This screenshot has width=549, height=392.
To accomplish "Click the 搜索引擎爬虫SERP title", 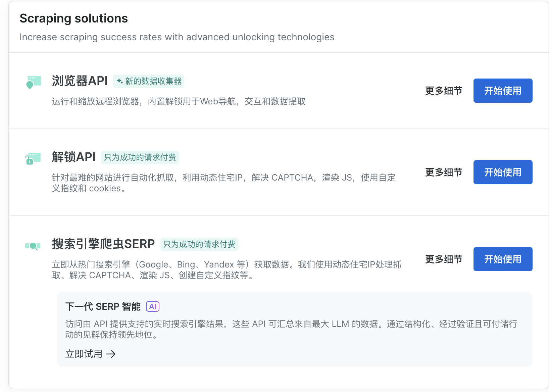I will click(x=103, y=244).
